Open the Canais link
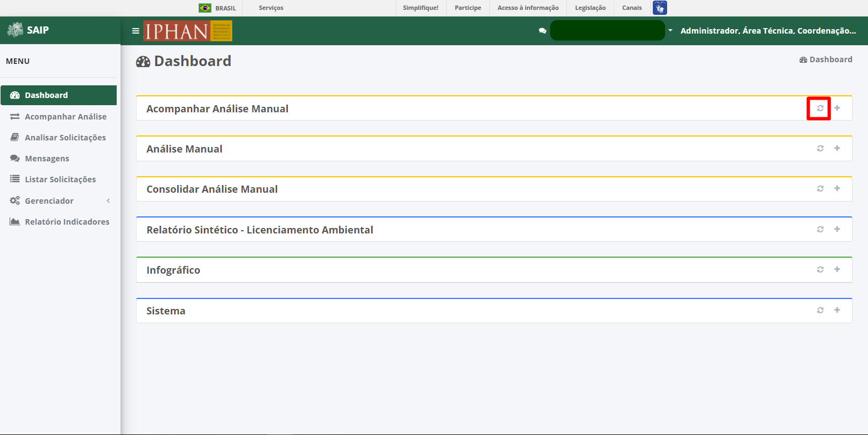Image resolution: width=868 pixels, height=435 pixels. tap(632, 8)
